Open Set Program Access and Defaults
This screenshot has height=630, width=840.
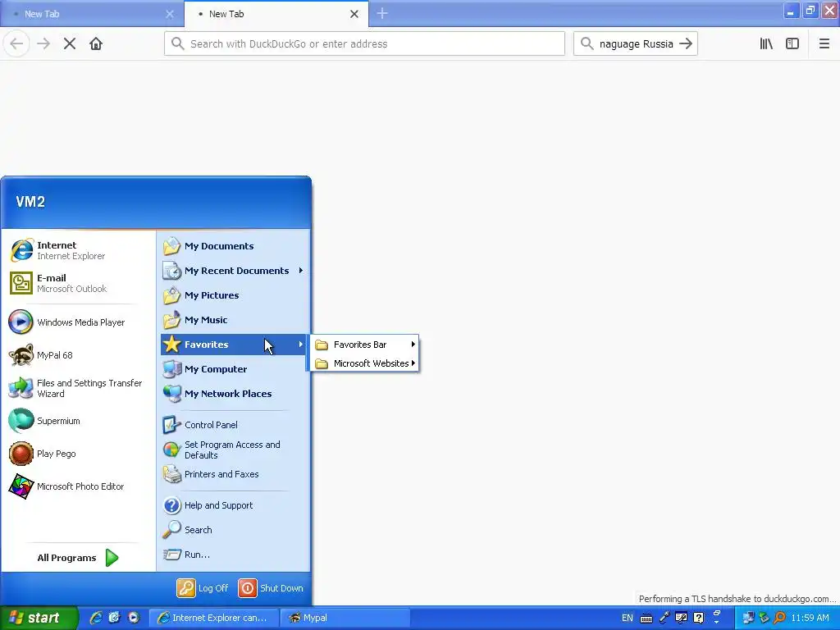[x=234, y=450]
